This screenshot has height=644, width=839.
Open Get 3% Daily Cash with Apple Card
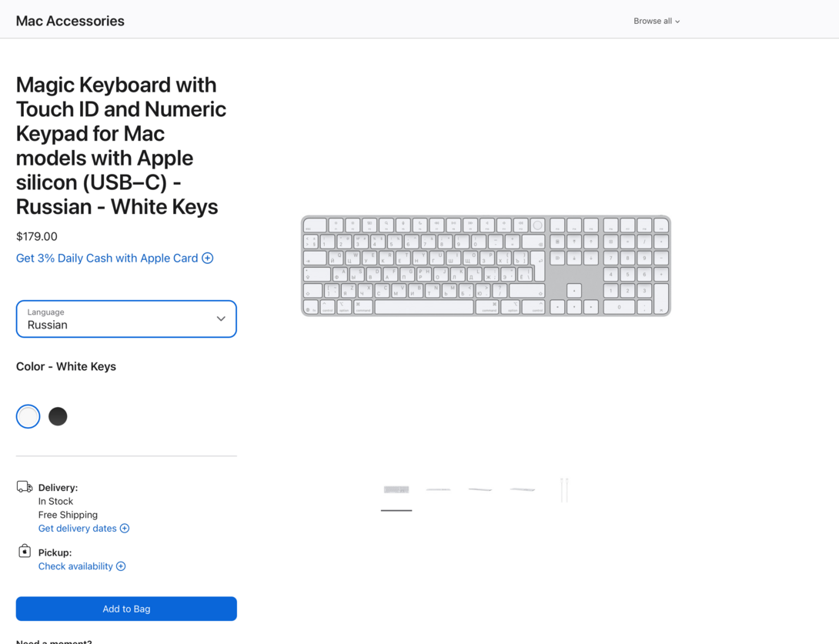[107, 259]
